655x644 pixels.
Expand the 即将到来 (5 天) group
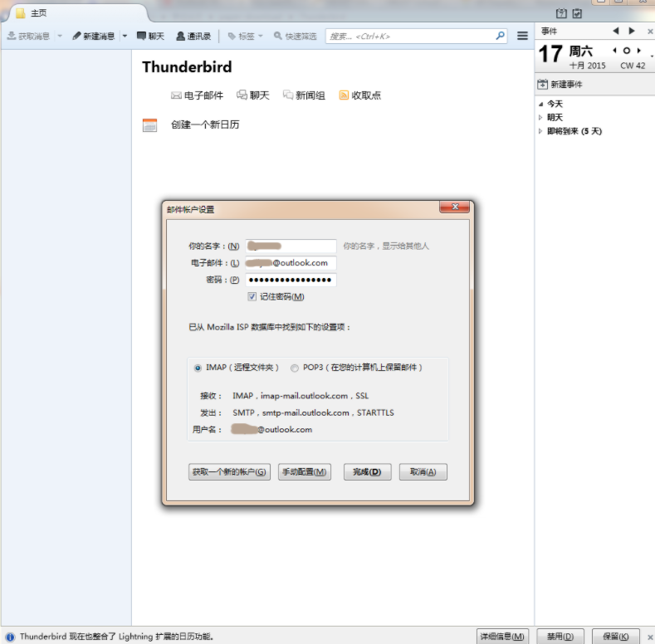[541, 131]
